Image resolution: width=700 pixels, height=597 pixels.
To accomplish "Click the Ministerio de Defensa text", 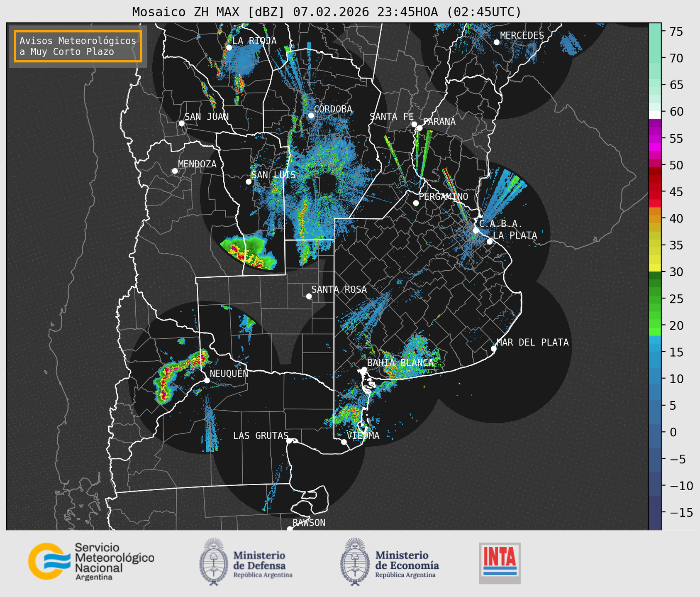I will [263, 564].
